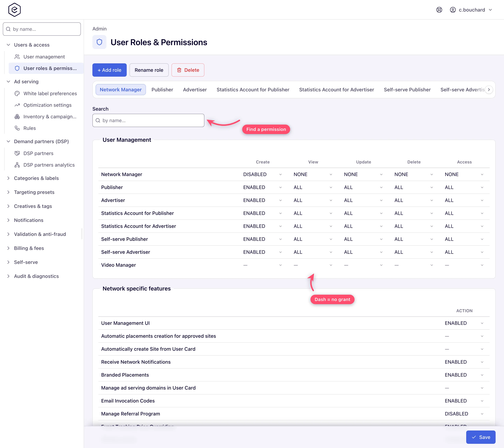This screenshot has height=448, width=504.
Task: Click the shield icon beside page title
Action: point(99,42)
